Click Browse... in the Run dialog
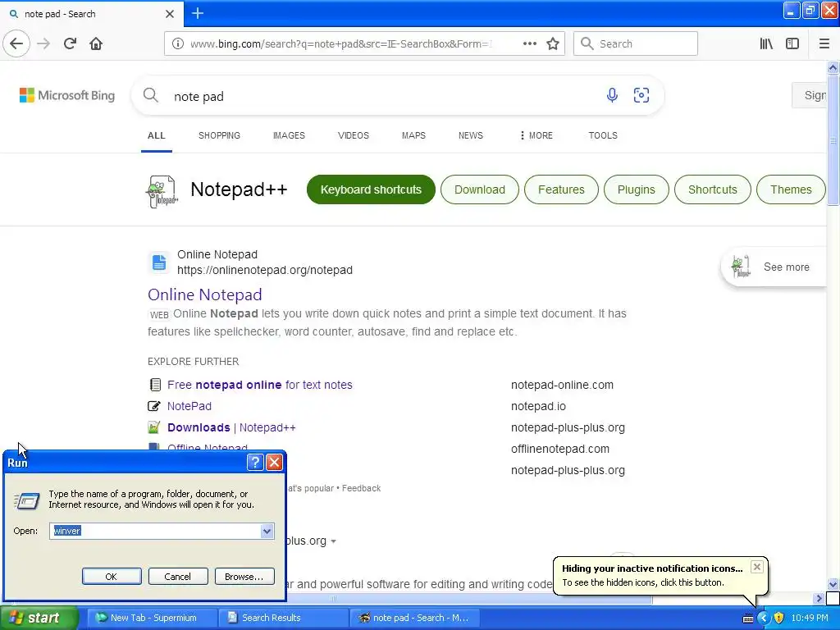Viewport: 840px width, 630px height. (244, 577)
